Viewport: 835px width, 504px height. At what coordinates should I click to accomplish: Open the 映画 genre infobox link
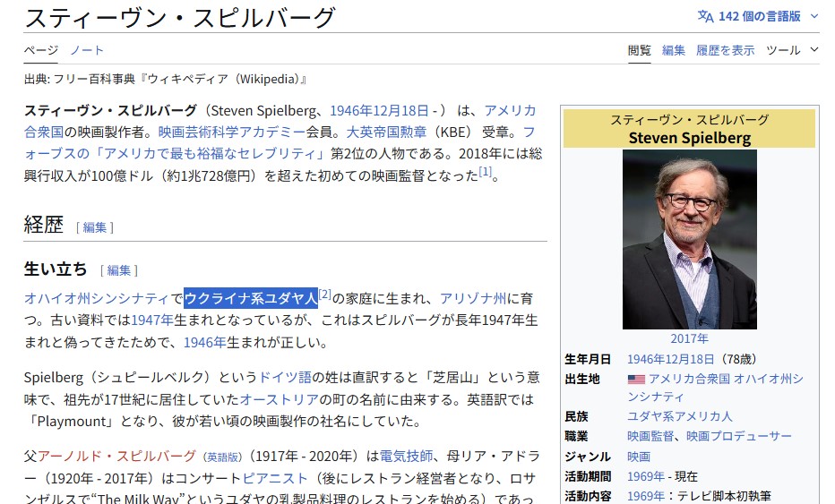(639, 457)
